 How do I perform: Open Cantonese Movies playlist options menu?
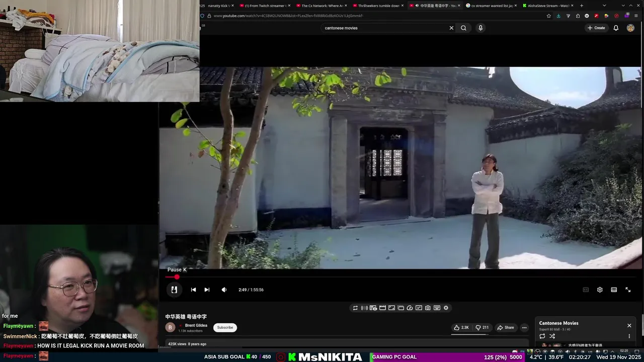(x=629, y=336)
